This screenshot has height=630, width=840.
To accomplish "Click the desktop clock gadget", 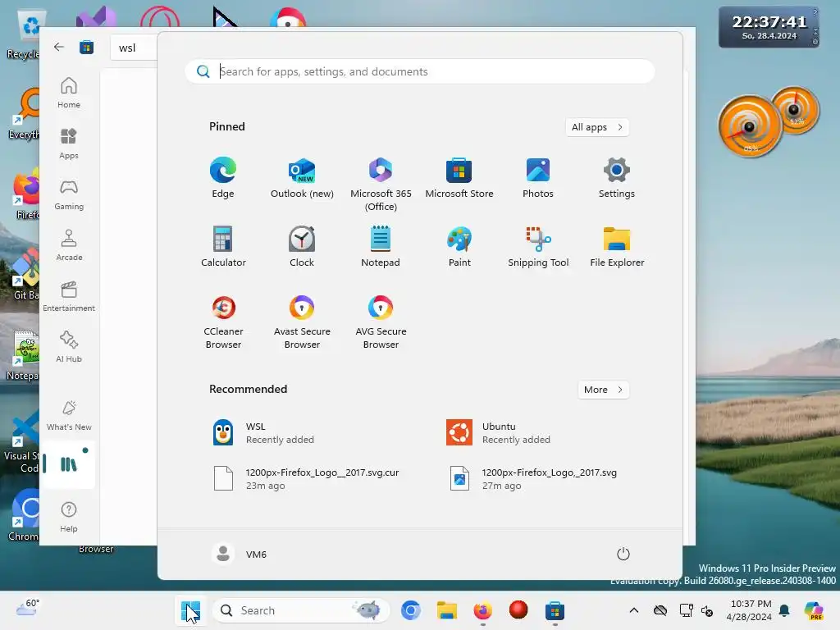I will [769, 27].
